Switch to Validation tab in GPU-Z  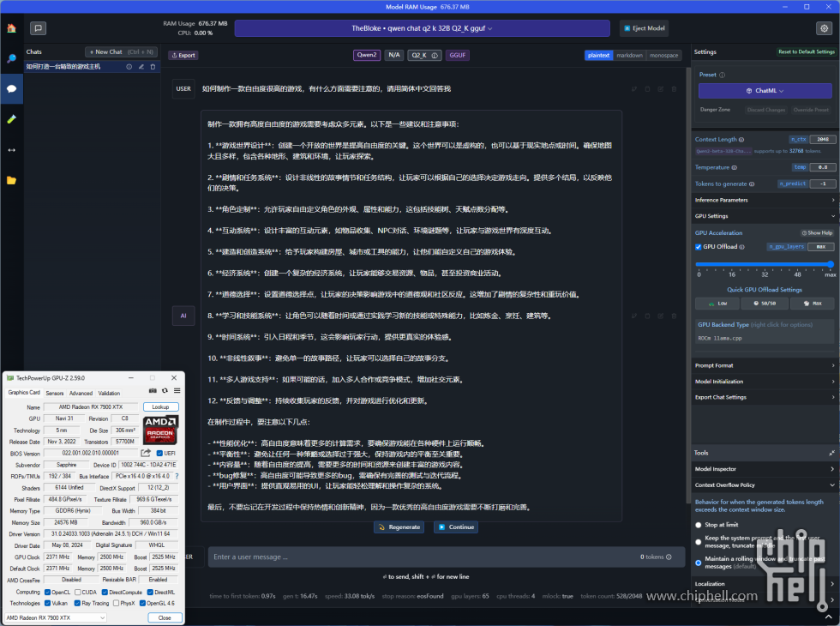(110, 393)
